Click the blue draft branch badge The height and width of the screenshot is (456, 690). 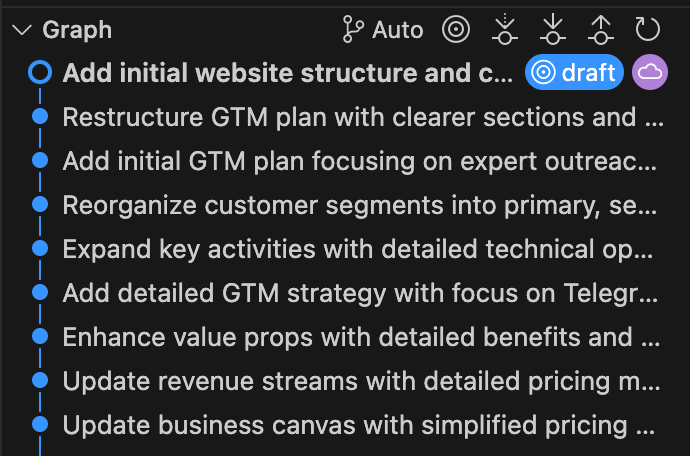coord(574,72)
